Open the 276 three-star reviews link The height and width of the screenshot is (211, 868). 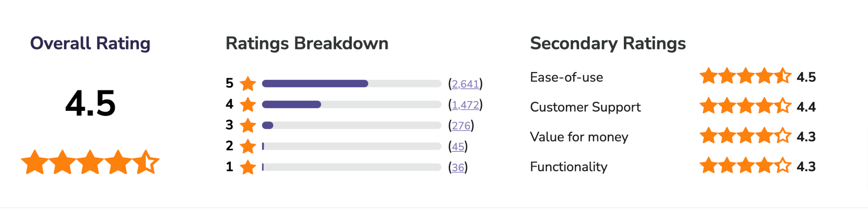461,126
